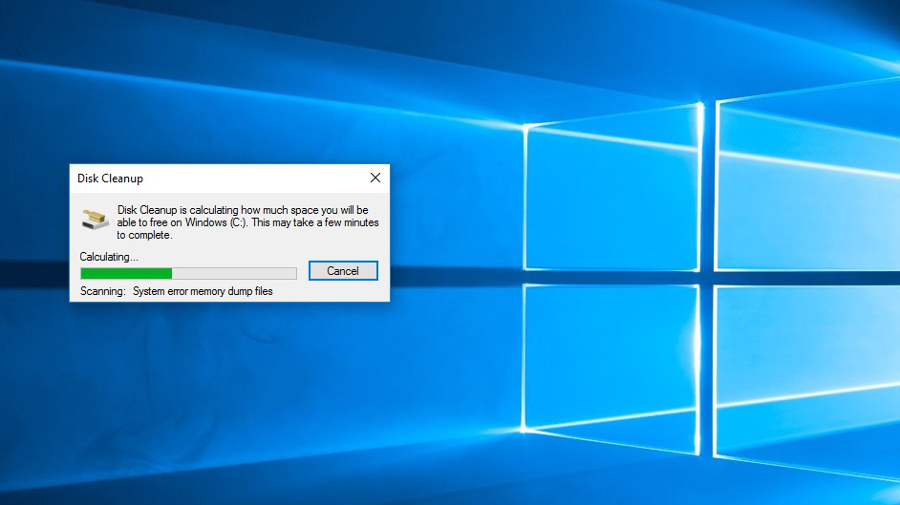Viewport: 900px width, 505px height.
Task: Close the Disk Cleanup dialog
Action: tap(375, 178)
